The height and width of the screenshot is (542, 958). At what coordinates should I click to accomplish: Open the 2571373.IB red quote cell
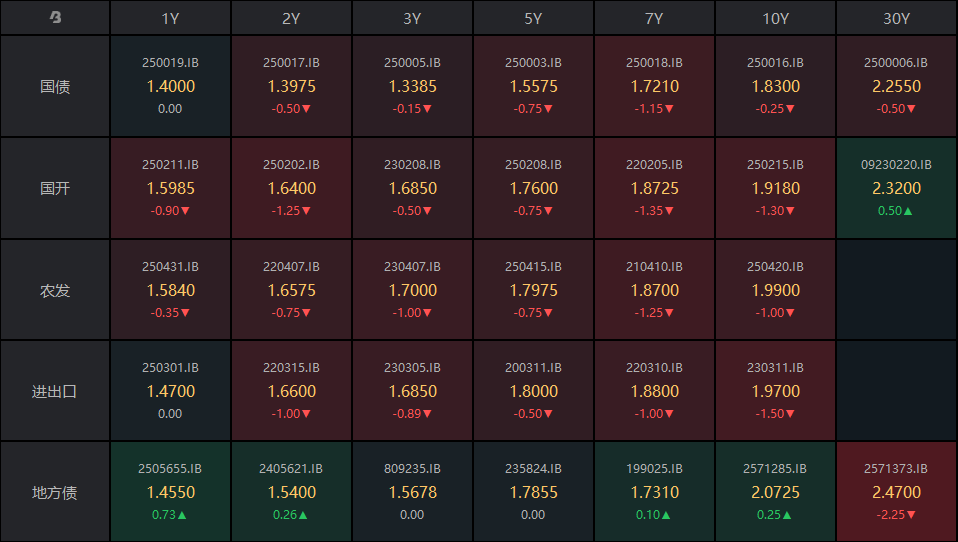[x=896, y=492]
